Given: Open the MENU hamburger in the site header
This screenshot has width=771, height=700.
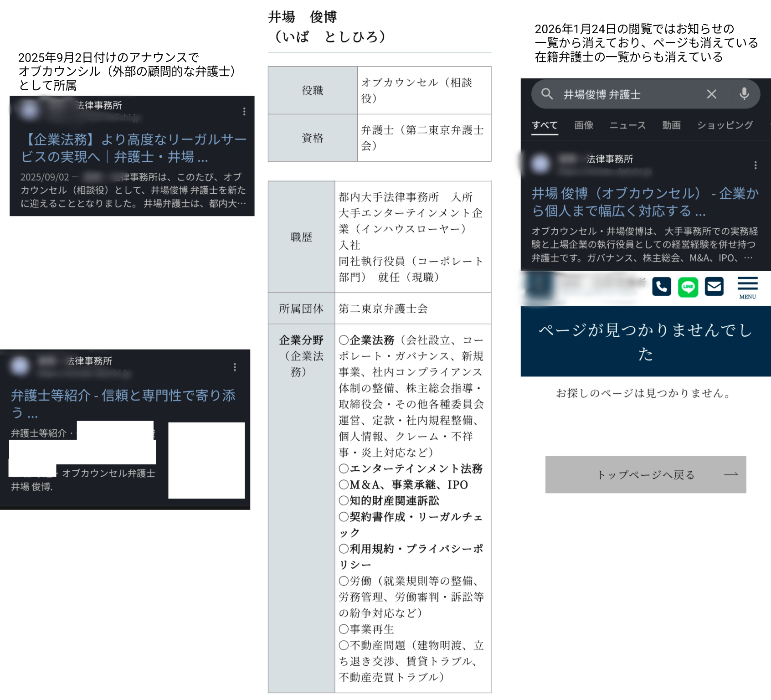Looking at the screenshot, I should click(747, 288).
